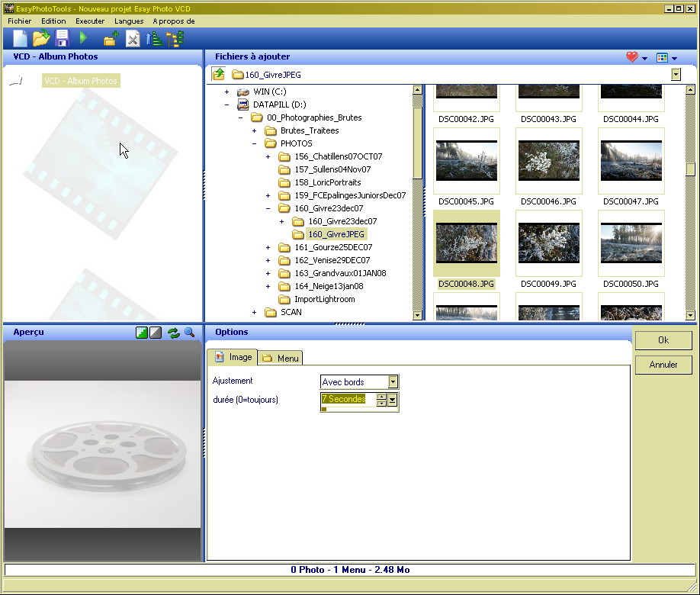700x595 pixels.
Task: Expand the 161_Gourze25DEC07 folder
Action: pyautogui.click(x=268, y=247)
